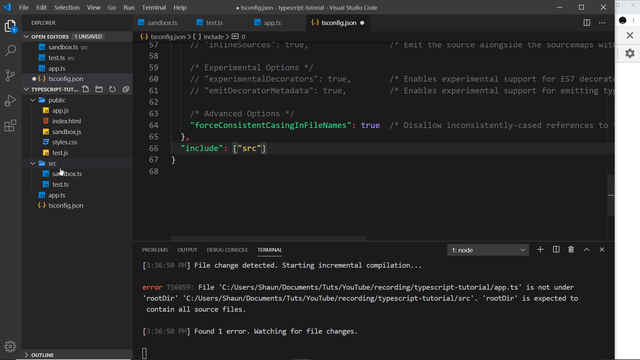Image resolution: width=640 pixels, height=360 pixels.
Task: Split the editor to the right
Action: [587, 23]
